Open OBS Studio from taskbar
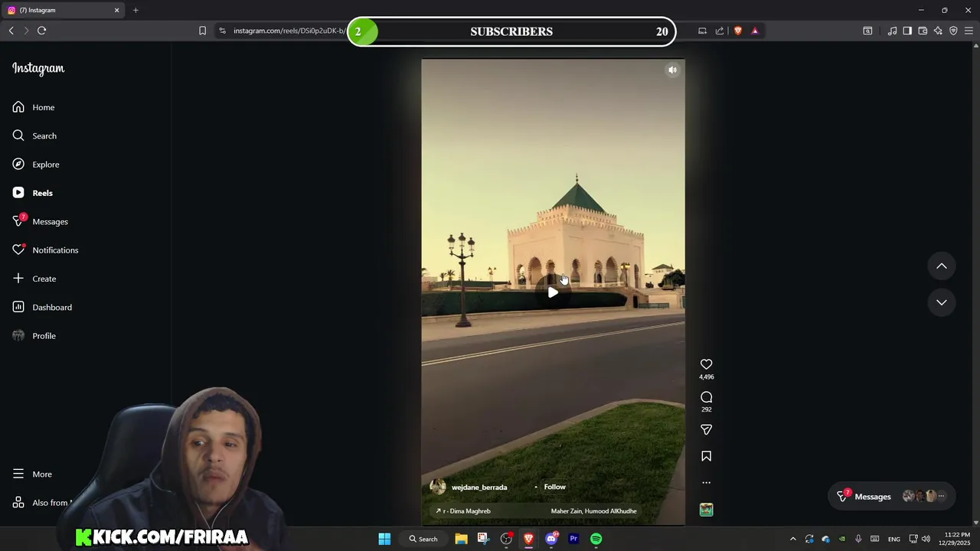The height and width of the screenshot is (551, 980). tap(506, 539)
